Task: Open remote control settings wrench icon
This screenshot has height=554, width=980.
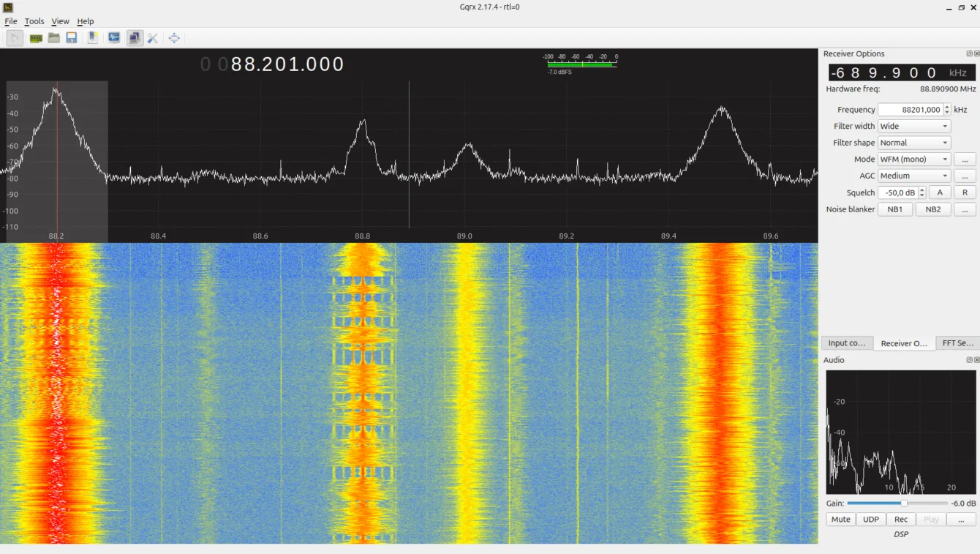Action: (152, 37)
